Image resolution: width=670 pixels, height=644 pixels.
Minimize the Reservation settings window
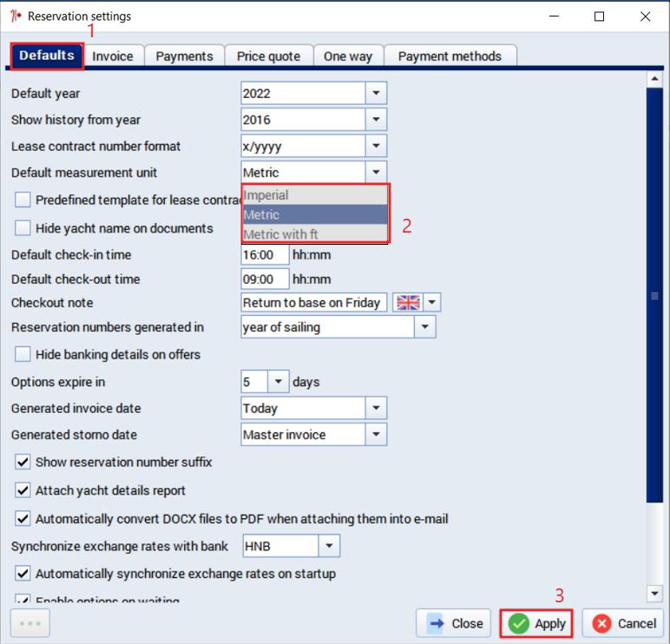click(554, 16)
